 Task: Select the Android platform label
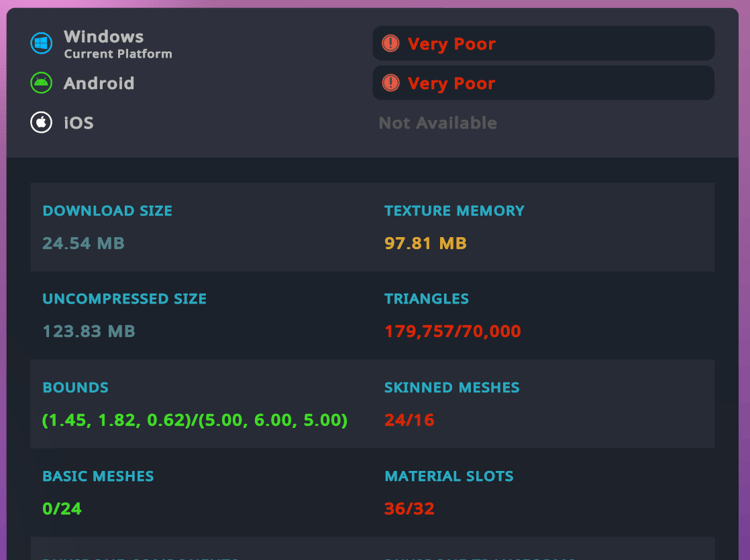99,83
